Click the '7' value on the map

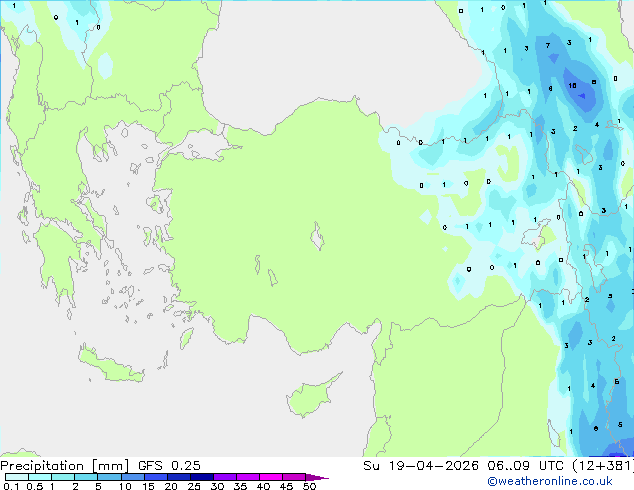(548, 46)
